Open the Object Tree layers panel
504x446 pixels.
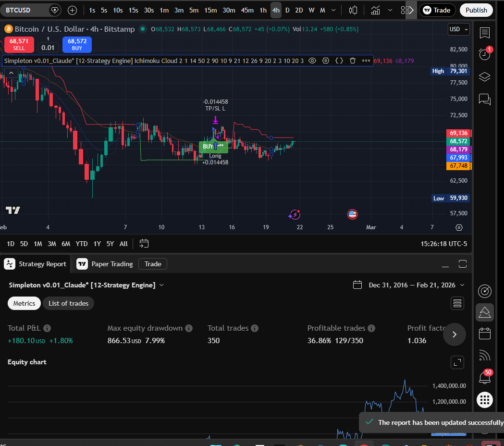[484, 77]
